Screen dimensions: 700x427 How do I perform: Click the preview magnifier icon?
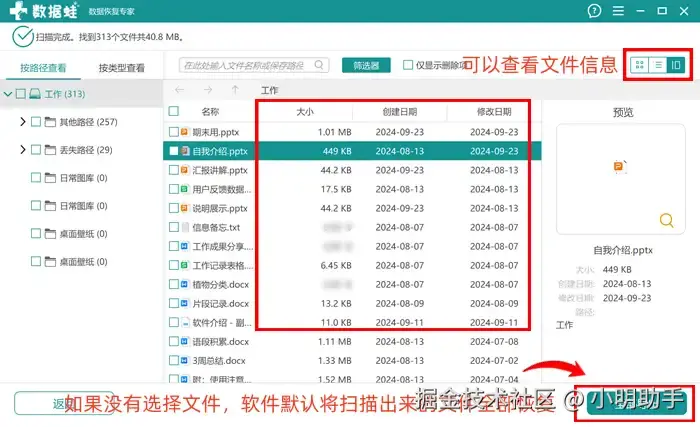tap(666, 220)
